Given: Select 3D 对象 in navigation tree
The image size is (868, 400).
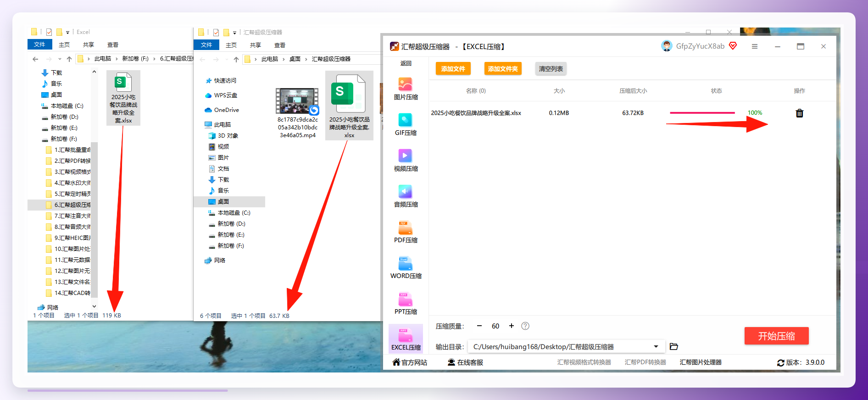Looking at the screenshot, I should click(223, 136).
